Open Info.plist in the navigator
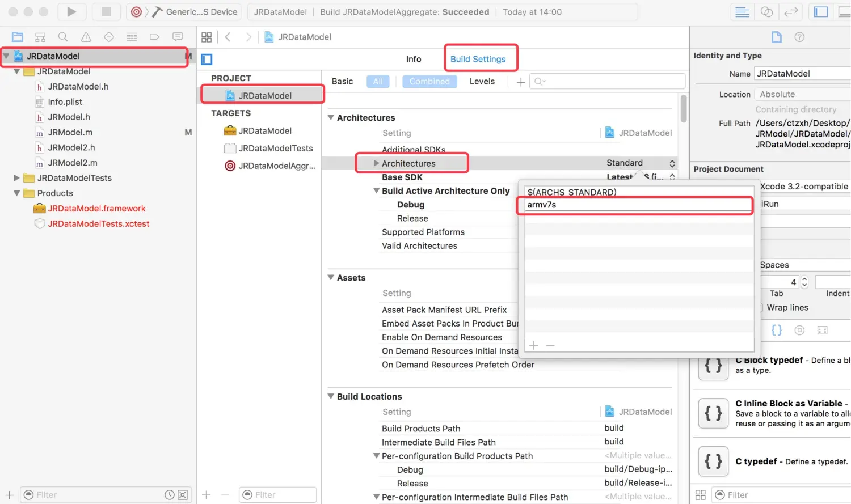The image size is (851, 504). click(65, 101)
